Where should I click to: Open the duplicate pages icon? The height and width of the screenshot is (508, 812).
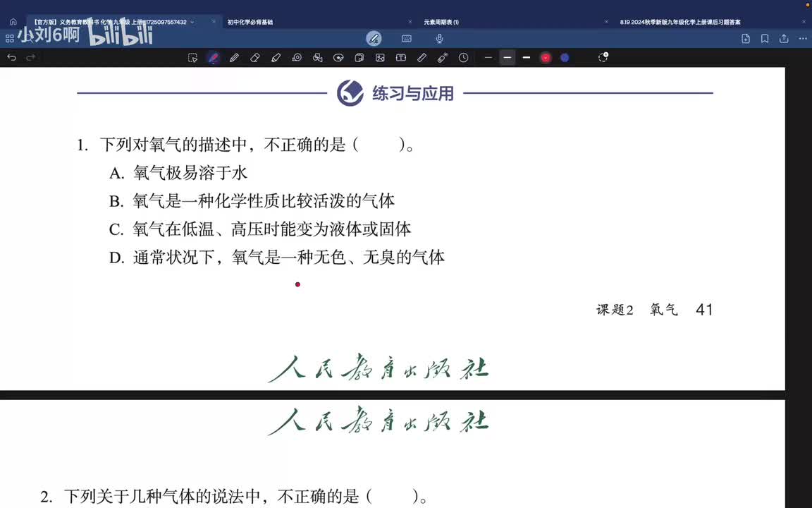coord(359,58)
